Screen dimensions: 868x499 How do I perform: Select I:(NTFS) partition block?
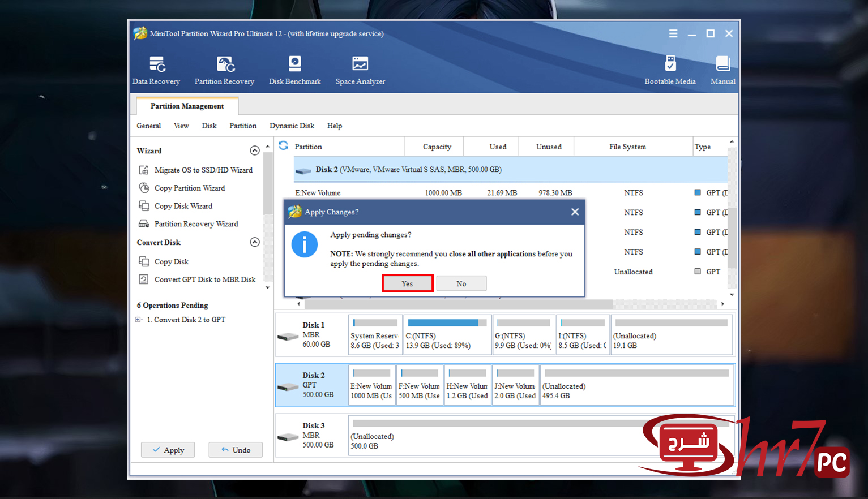pyautogui.click(x=583, y=335)
